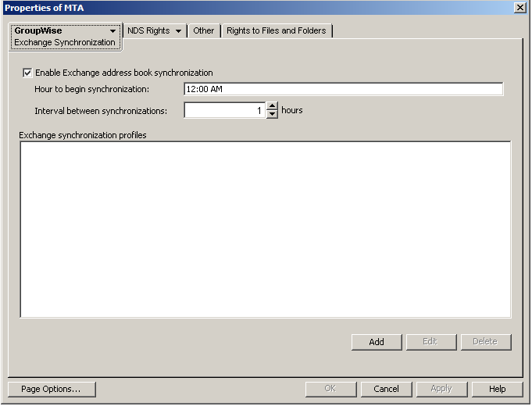Image resolution: width=532 pixels, height=406 pixels.
Task: Click the 'Exchange synchronization profiles' heading
Action: point(83,135)
